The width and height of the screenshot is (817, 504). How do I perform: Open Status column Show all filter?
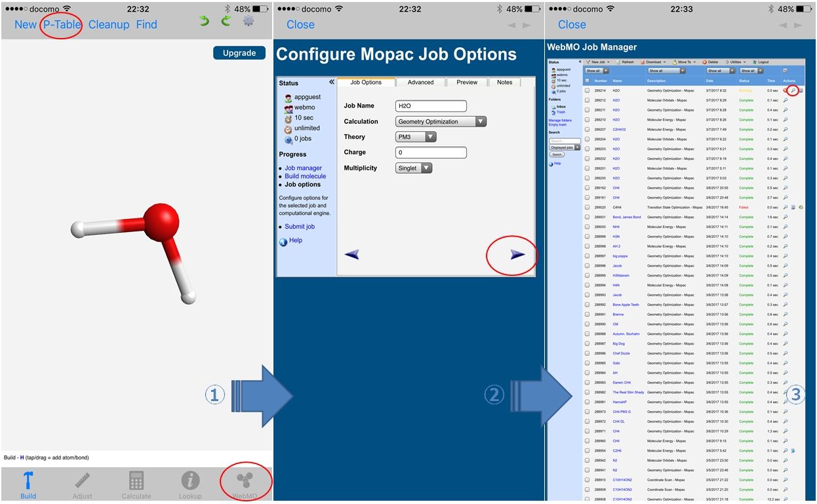(x=751, y=71)
